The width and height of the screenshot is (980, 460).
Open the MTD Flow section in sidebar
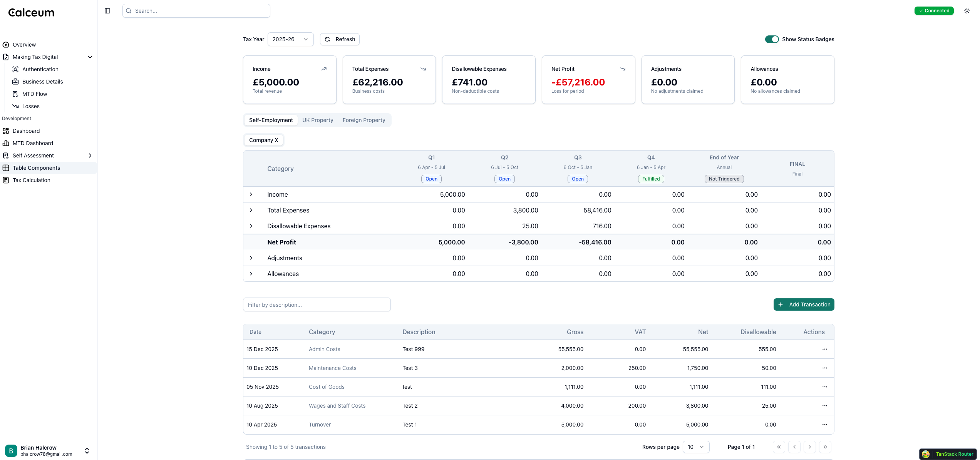pos(35,94)
